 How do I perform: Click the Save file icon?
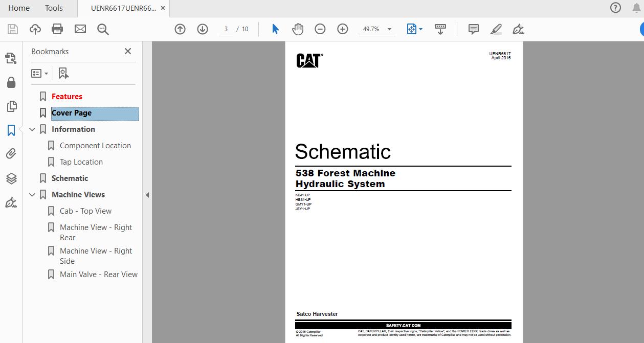coord(12,29)
